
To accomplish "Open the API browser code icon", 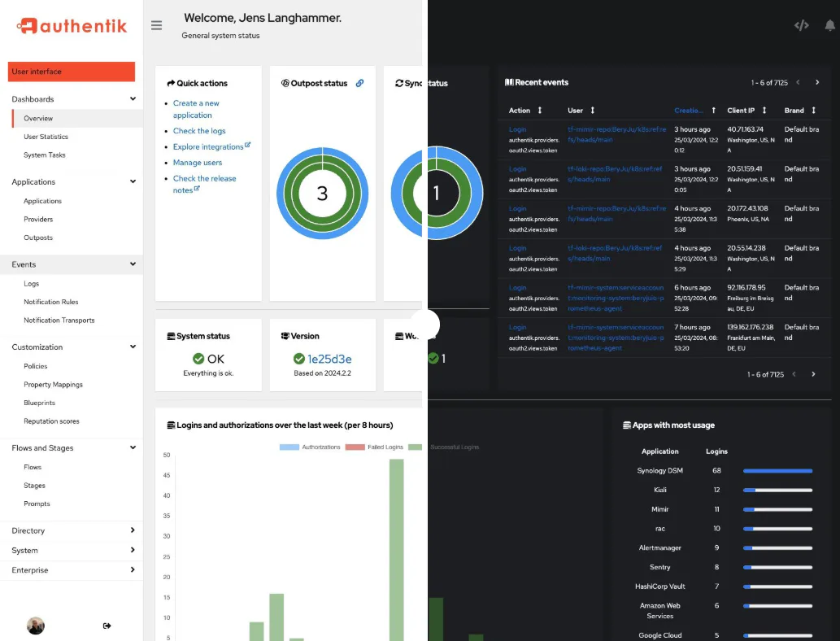I will [x=802, y=25].
